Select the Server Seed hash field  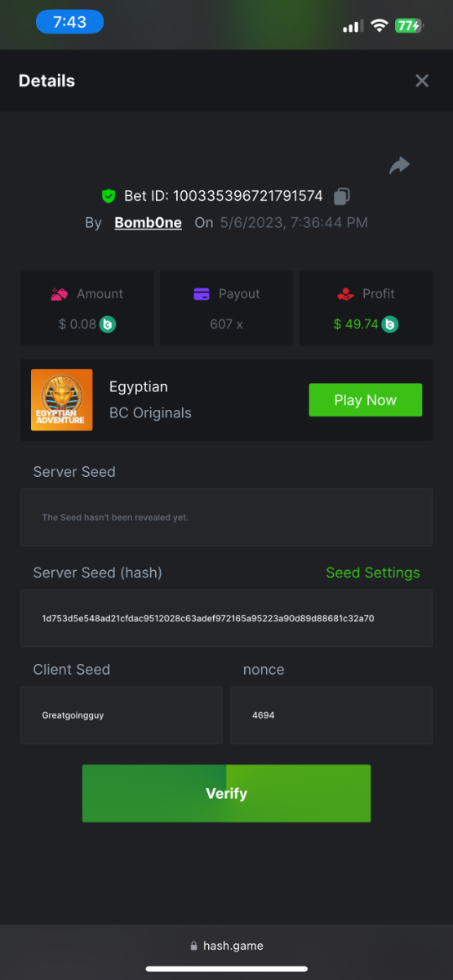point(226,618)
